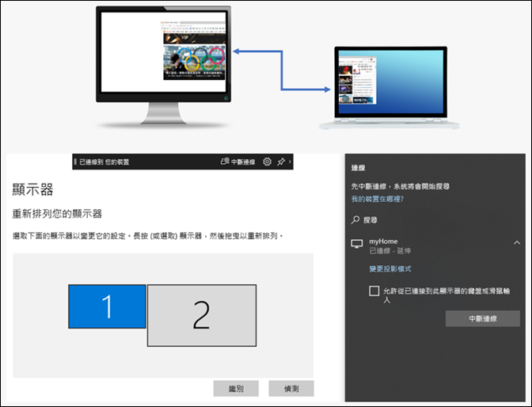Click the 重新排列您的顯示器 subheading
The height and width of the screenshot is (407, 532).
coord(57,214)
